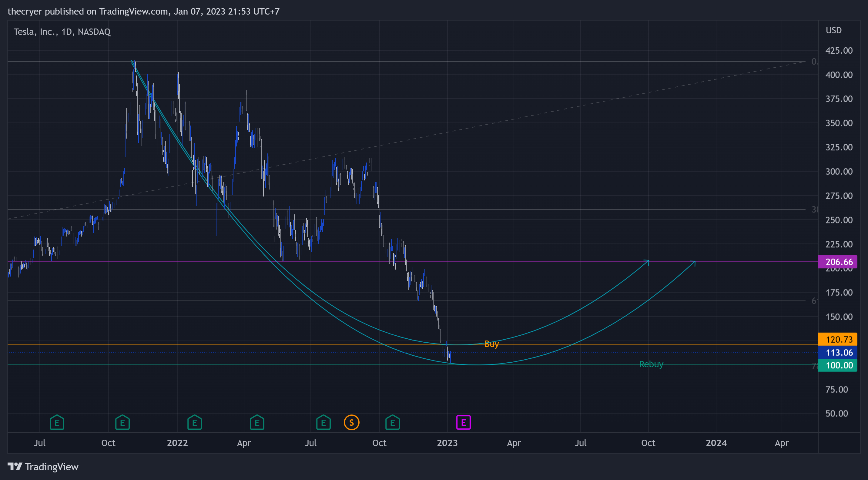Click the 250.00 price axis label
This screenshot has width=868, height=480.
839,220
